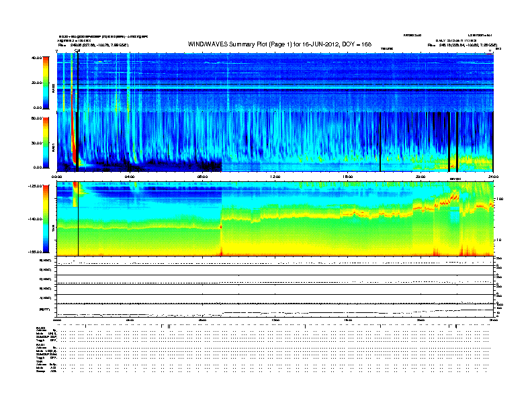Click the 20.00 color scale label
Viewport: 532px width, 411px height.
tap(36, 83)
